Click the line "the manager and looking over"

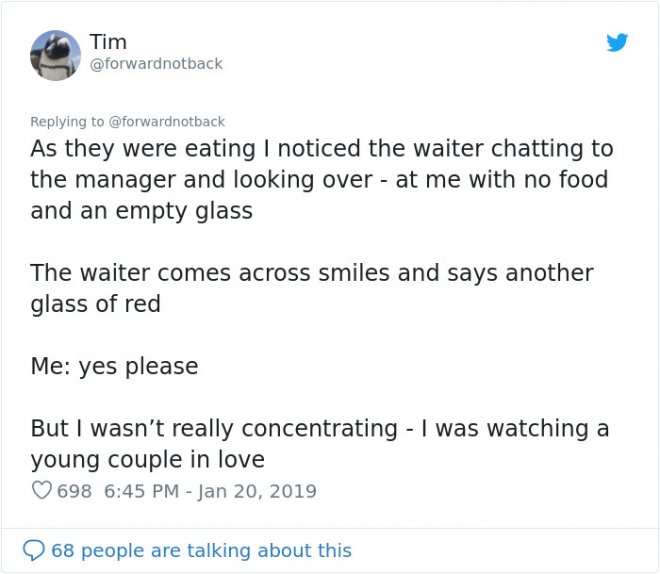319,180
